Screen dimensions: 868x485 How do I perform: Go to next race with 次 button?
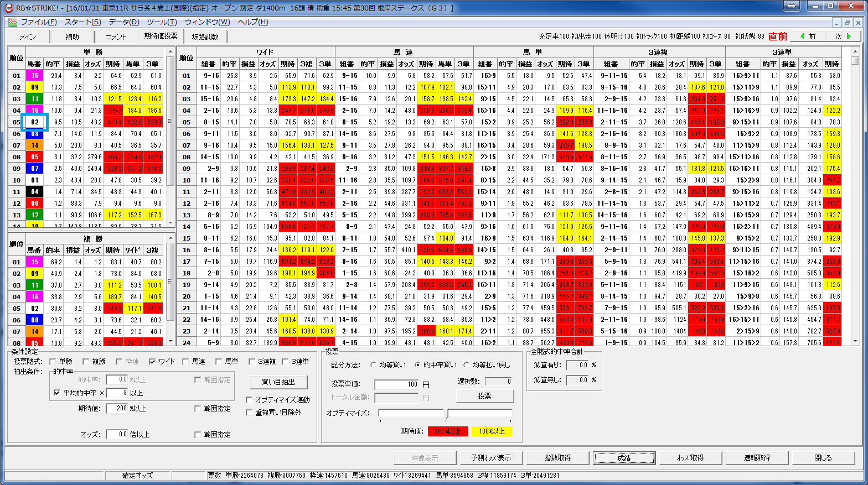pyautogui.click(x=843, y=36)
